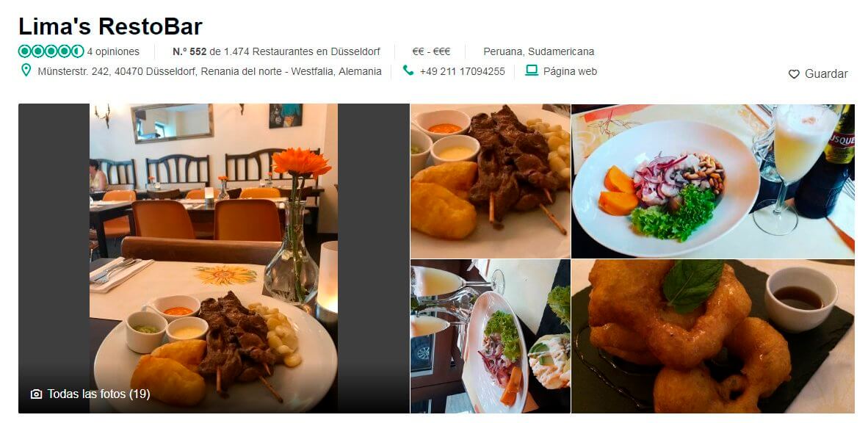Select the Peruana cuisine link
This screenshot has width=868, height=423.
[x=502, y=51]
